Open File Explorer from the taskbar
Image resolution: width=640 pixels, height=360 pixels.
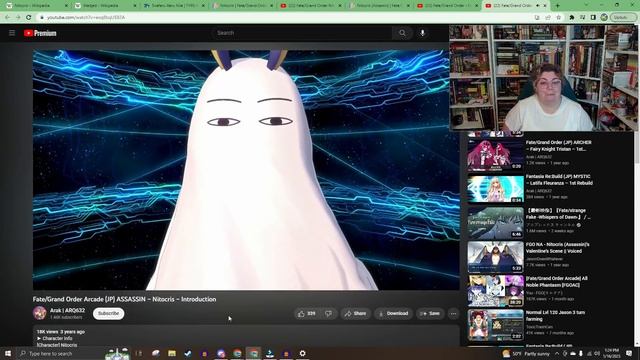click(x=172, y=353)
